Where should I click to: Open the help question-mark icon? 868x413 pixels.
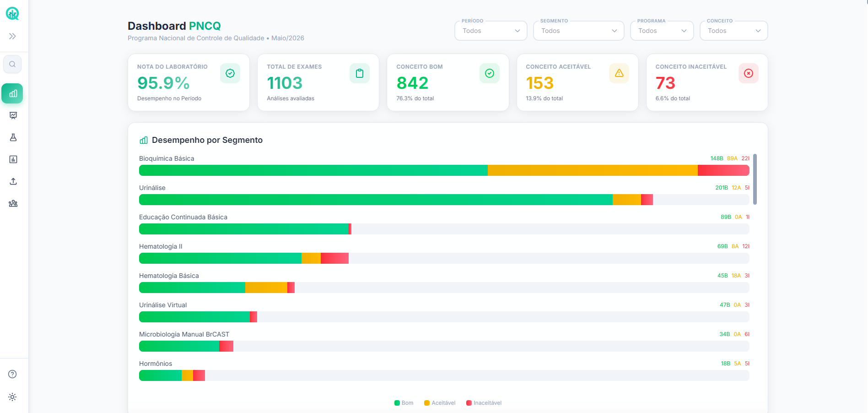pyautogui.click(x=12, y=374)
